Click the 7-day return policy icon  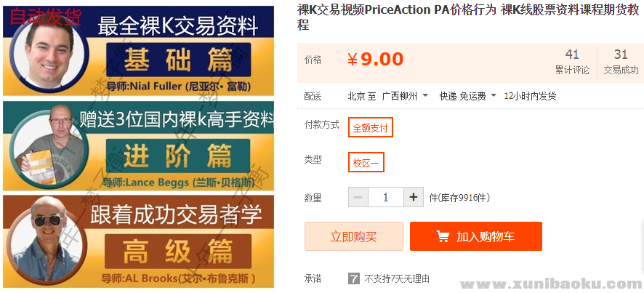[354, 278]
